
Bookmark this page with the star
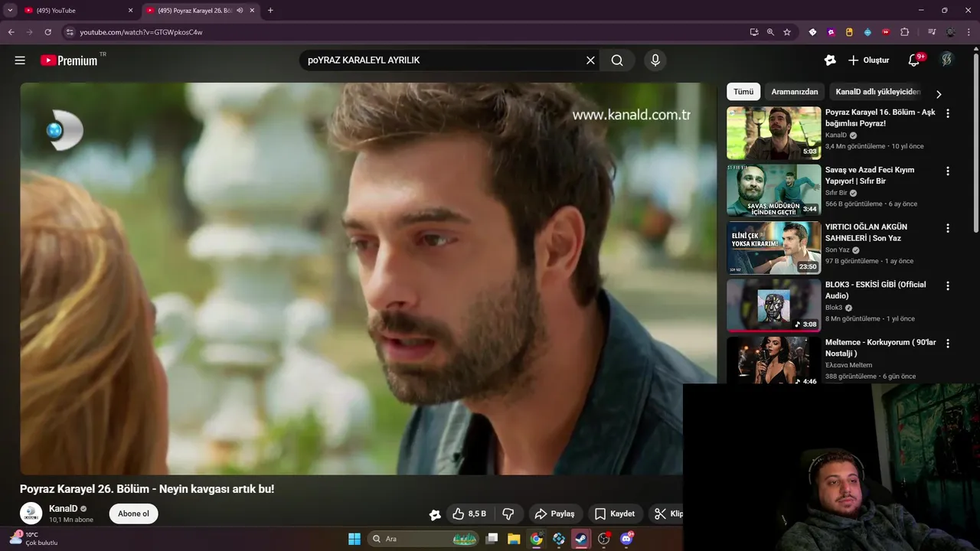pyautogui.click(x=787, y=32)
